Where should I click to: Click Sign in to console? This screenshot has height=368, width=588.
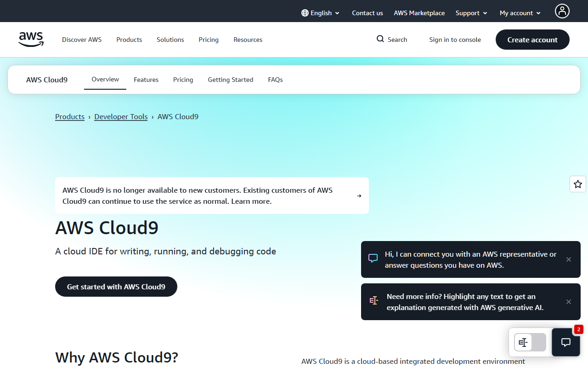[x=455, y=40]
